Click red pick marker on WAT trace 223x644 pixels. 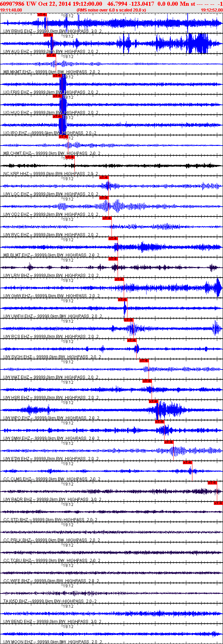(x=144, y=361)
